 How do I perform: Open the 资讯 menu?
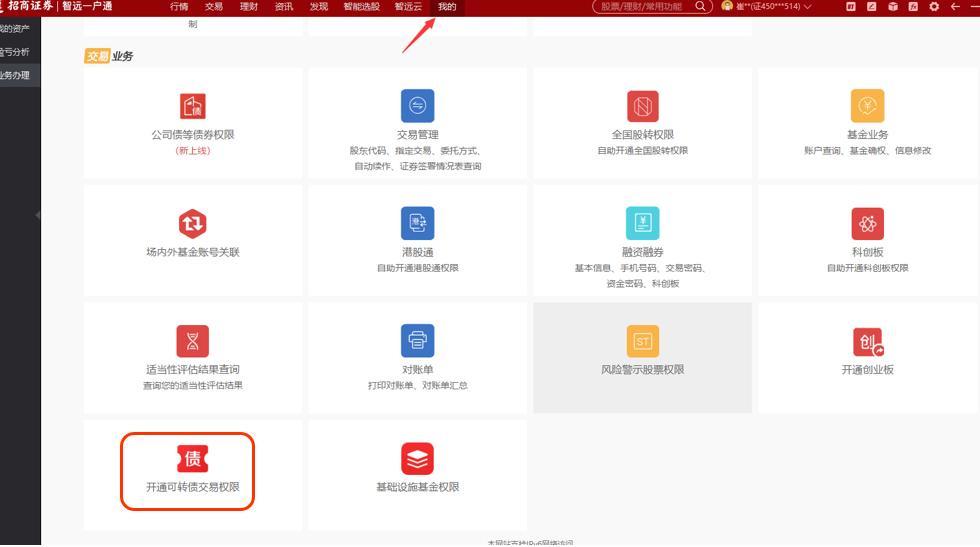pyautogui.click(x=284, y=6)
